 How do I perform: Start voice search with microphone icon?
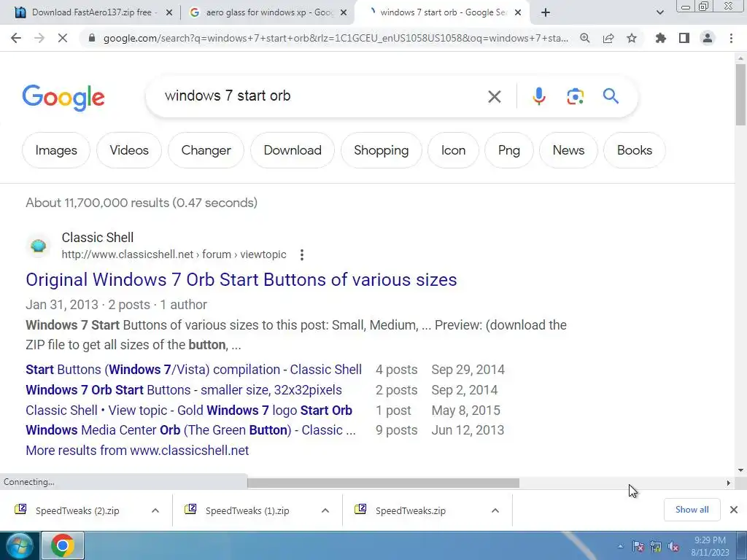[x=539, y=97]
